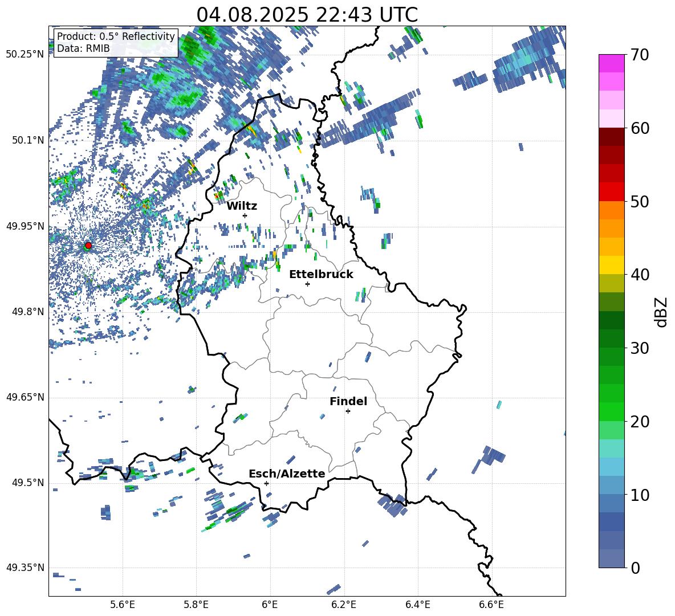Click the 50.25°N latitude label
675x616 pixels.
click(x=25, y=54)
